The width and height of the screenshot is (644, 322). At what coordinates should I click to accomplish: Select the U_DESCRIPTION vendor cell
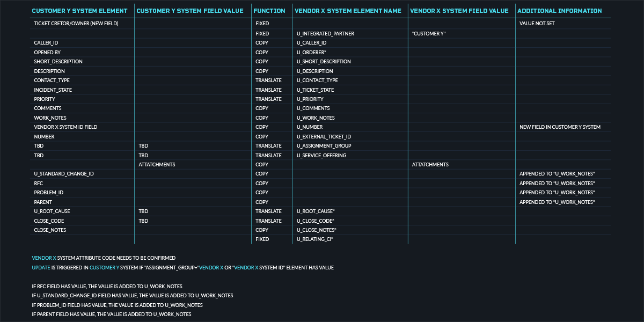tap(314, 71)
